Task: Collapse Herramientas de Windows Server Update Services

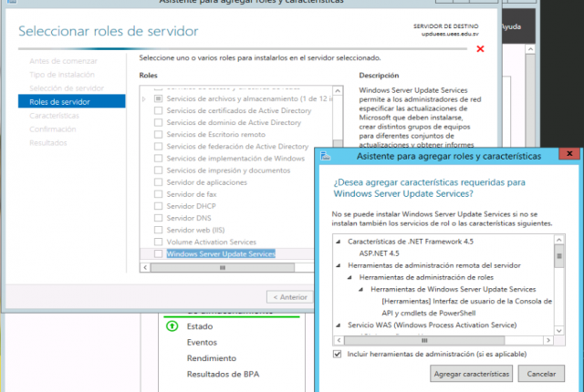Action: click(x=361, y=289)
